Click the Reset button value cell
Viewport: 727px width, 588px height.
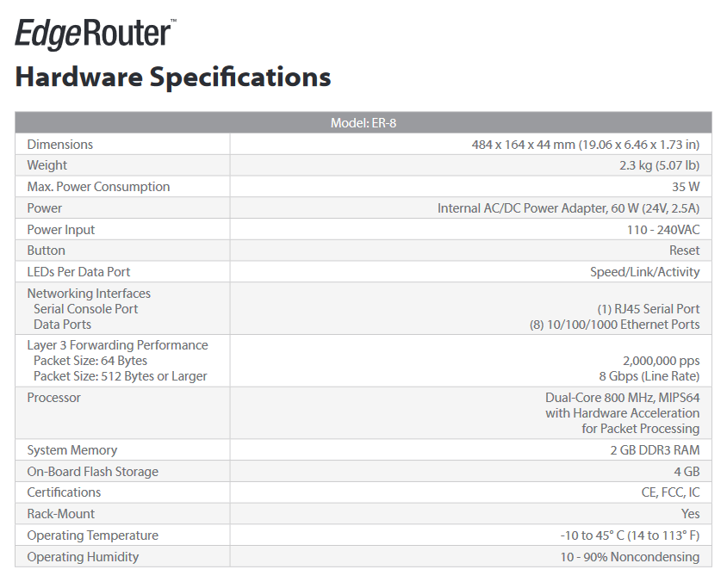(x=470, y=251)
